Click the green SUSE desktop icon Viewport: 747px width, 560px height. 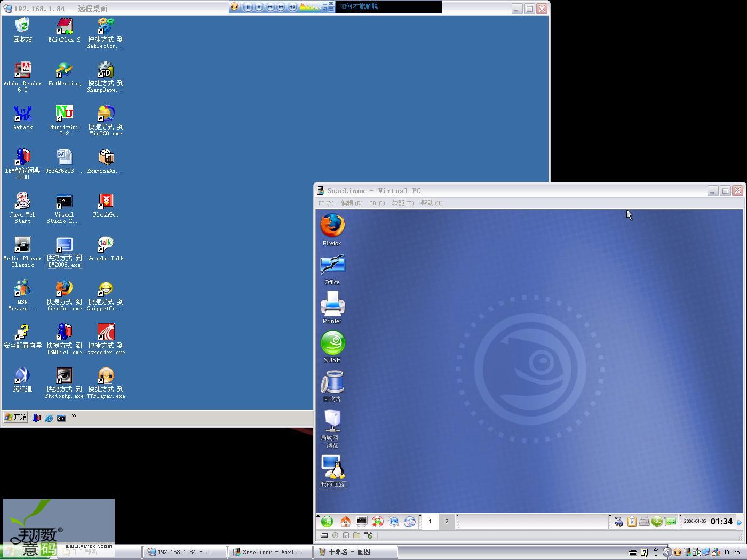click(x=332, y=347)
